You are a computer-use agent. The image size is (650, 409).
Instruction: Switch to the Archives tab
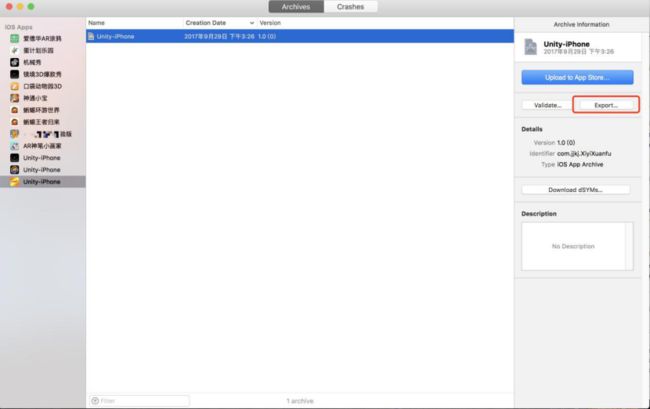point(296,7)
